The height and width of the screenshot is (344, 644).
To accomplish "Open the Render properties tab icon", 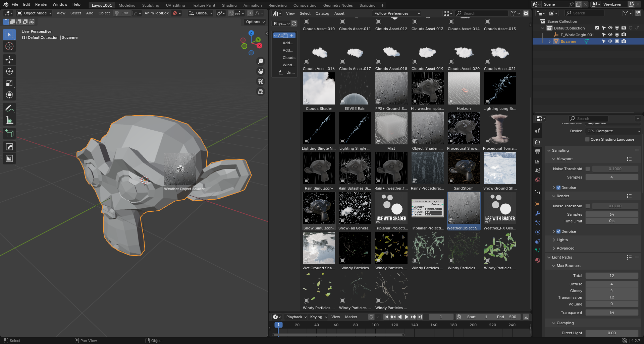I will click(538, 142).
